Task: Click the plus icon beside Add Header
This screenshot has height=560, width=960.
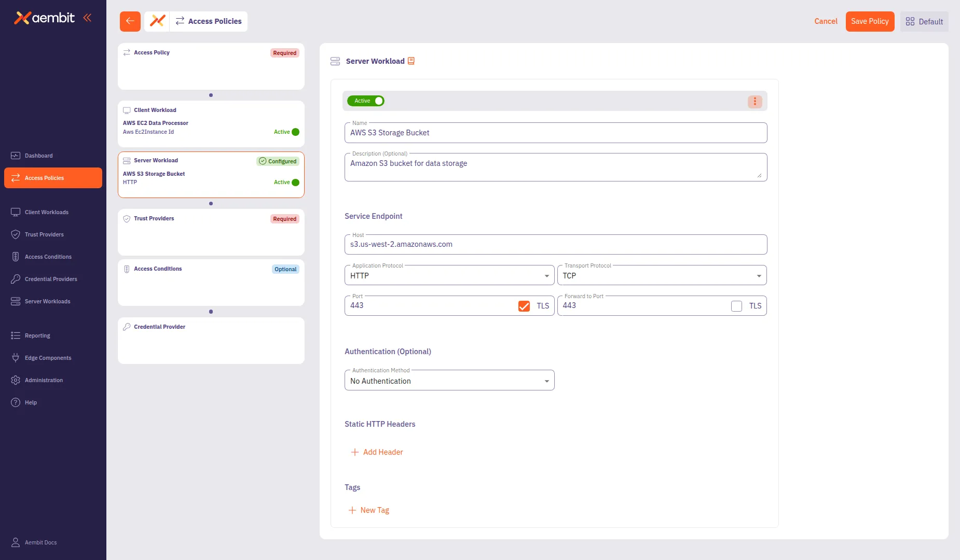Action: [x=355, y=452]
